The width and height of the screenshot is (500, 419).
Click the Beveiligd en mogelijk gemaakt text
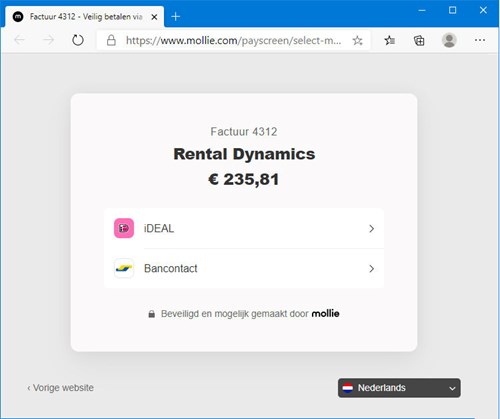pos(234,314)
